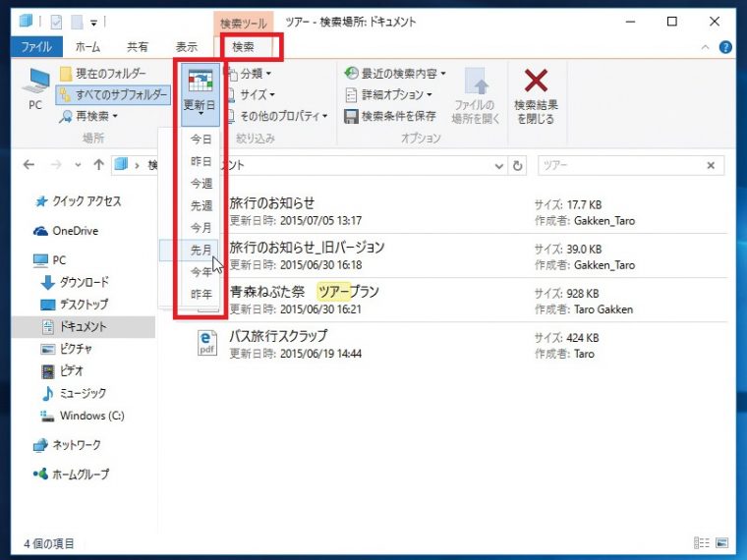Open the ファイル tab
This screenshot has width=747, height=560.
click(x=36, y=47)
